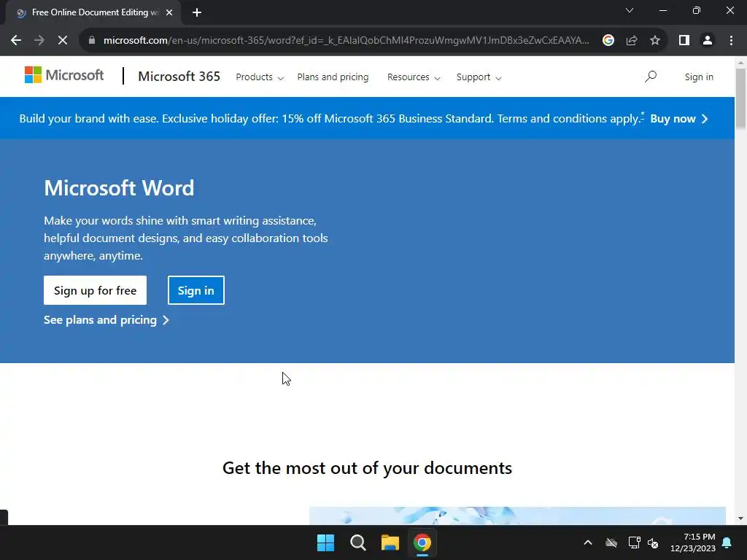Click the address bar URL
Screen dimensions: 747x560
click(347, 41)
